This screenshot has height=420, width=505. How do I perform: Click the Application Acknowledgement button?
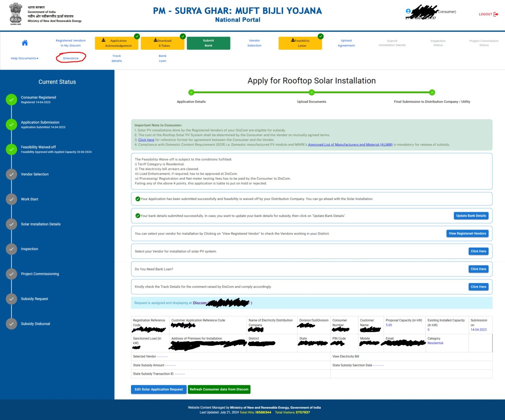point(117,43)
